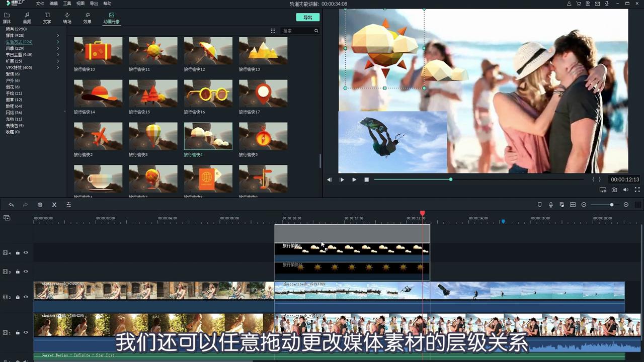Viewport: 644px width, 362px height.
Task: Click the undo arrow icon
Action: (x=11, y=205)
